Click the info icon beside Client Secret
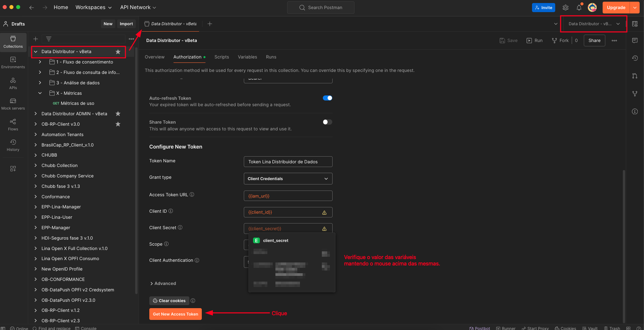The height and width of the screenshot is (330, 644). click(180, 228)
